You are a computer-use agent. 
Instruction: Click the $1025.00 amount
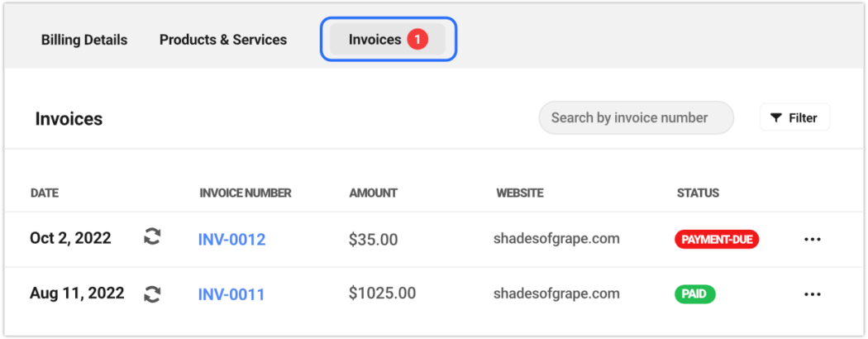382,293
